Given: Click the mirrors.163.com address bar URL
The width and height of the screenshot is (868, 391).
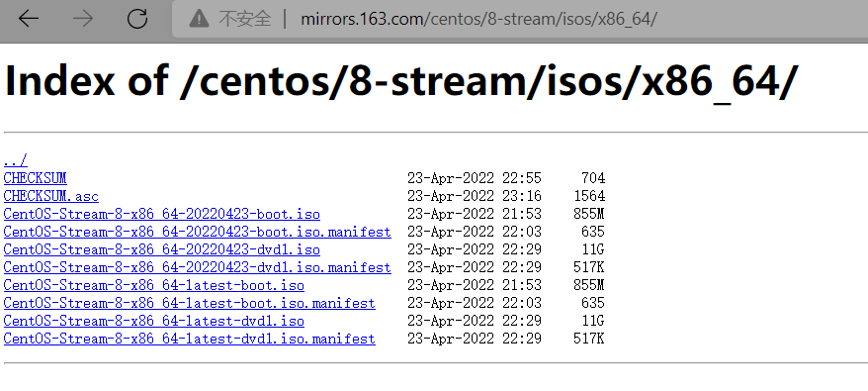Looking at the screenshot, I should point(478,20).
